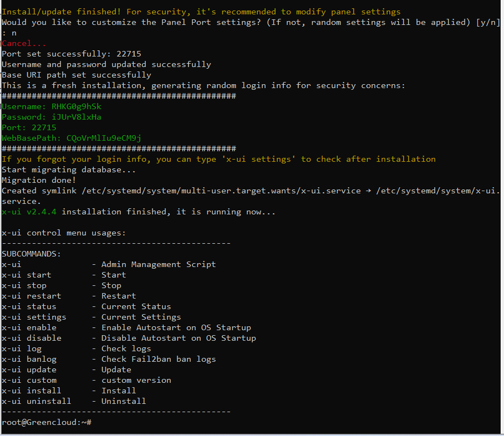
Task: Click the red 'Cancel...' text
Action: [24, 43]
